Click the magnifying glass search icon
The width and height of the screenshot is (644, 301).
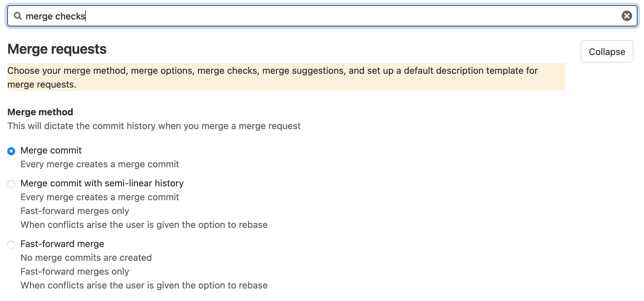click(19, 16)
